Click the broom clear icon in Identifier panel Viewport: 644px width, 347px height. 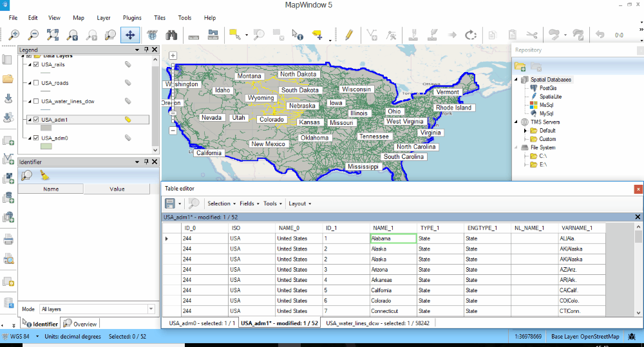tap(44, 176)
